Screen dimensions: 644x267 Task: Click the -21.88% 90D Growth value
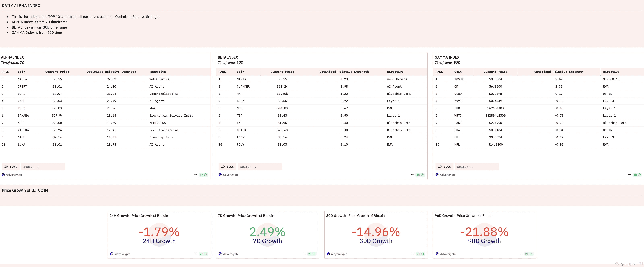coord(484,232)
